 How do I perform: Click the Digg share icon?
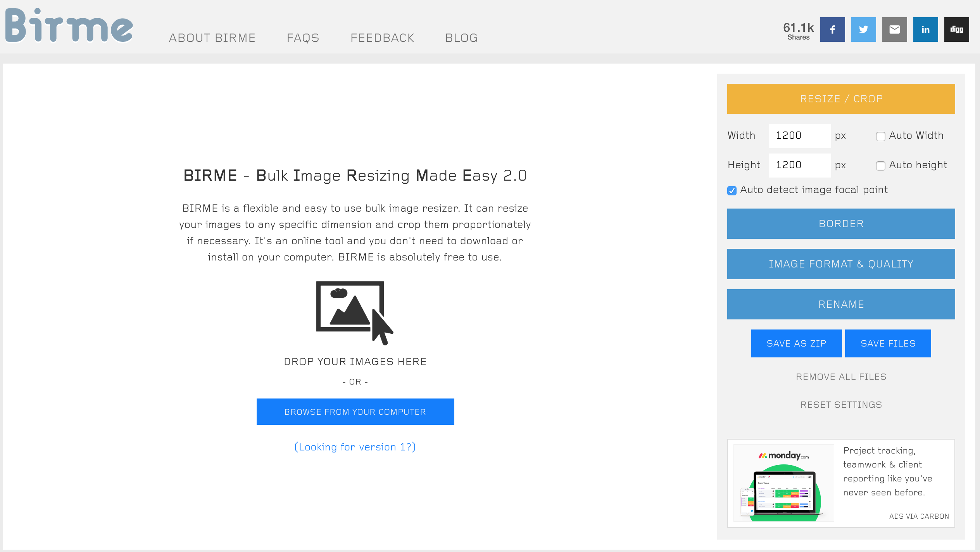point(956,29)
